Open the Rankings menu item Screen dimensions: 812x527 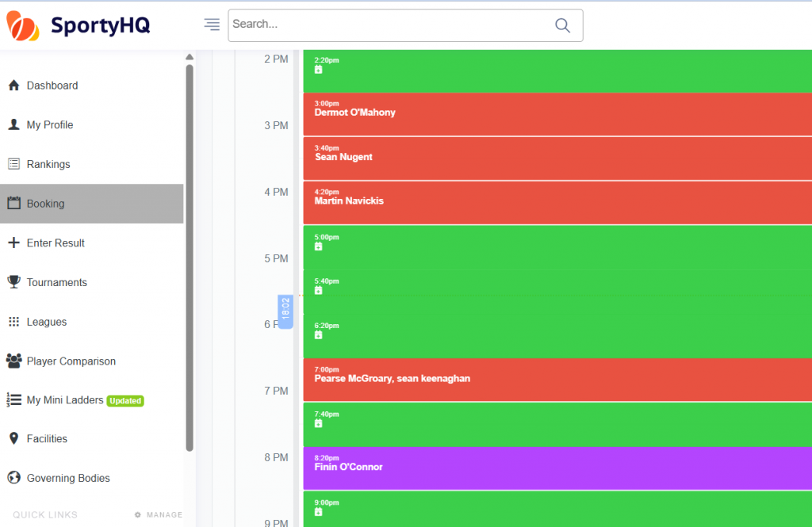[48, 164]
